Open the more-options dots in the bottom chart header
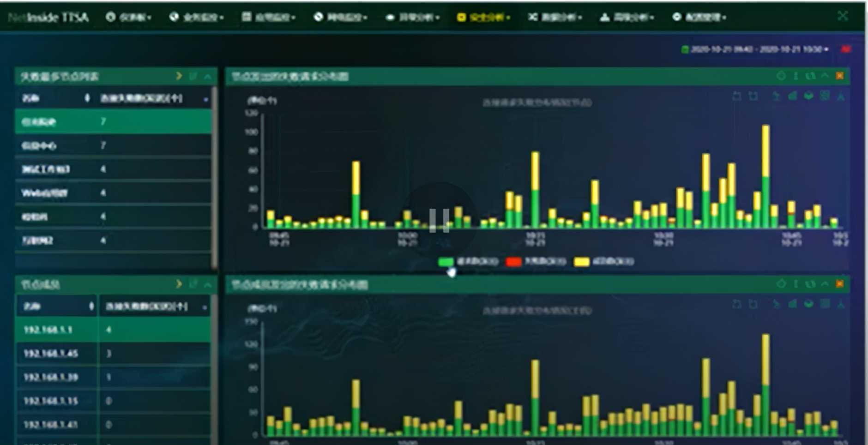Viewport: 868px width, 445px height. (x=796, y=283)
